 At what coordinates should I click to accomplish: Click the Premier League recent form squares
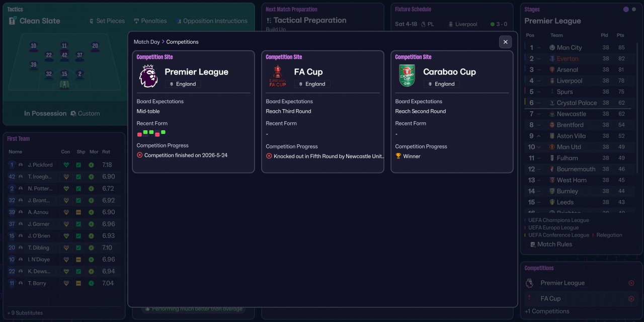(151, 133)
